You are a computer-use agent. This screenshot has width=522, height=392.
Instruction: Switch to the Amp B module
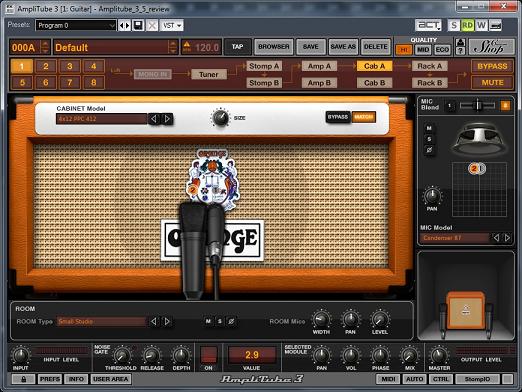pos(319,83)
